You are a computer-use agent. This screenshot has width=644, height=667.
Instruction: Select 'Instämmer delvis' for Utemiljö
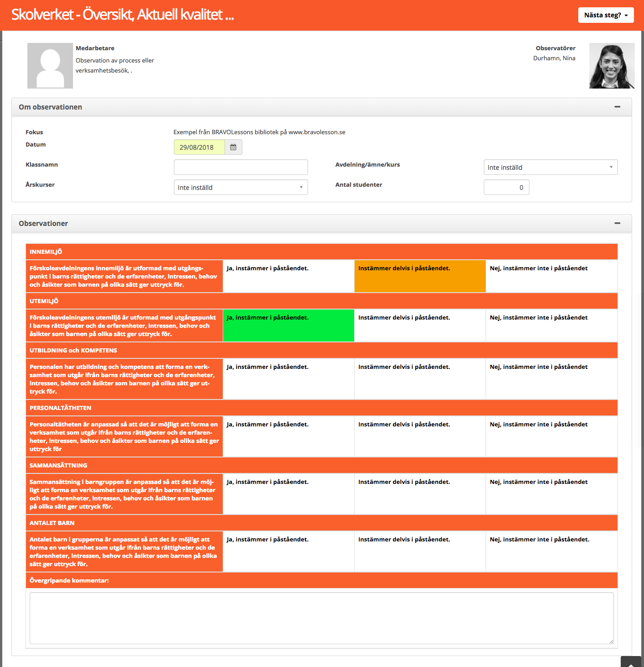(420, 326)
